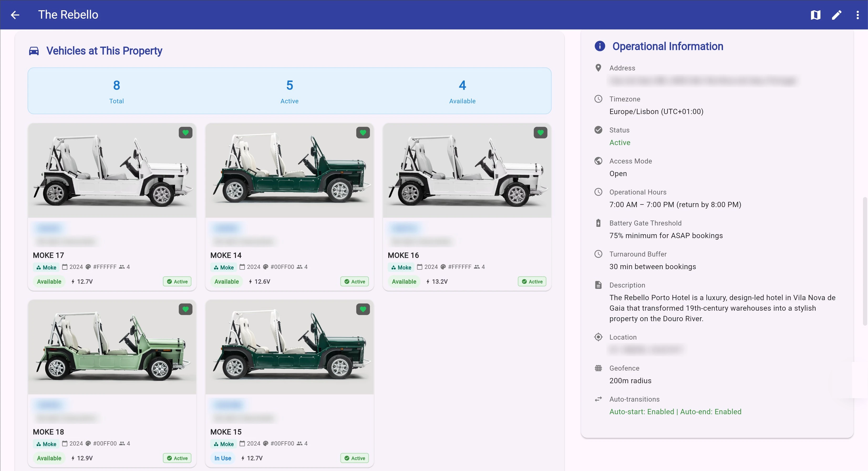The width and height of the screenshot is (868, 471).
Task: Click the page's vertical scrollbar
Action: point(865,261)
